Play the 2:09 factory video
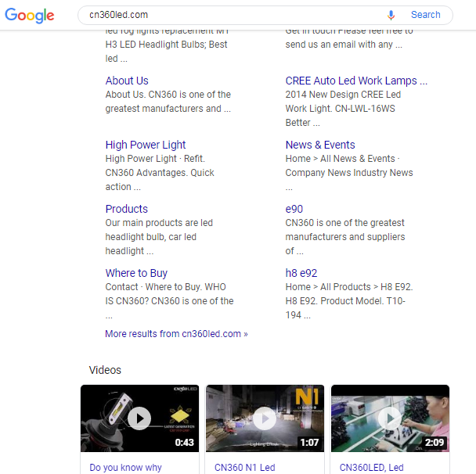This screenshot has width=476, height=474. coord(390,418)
